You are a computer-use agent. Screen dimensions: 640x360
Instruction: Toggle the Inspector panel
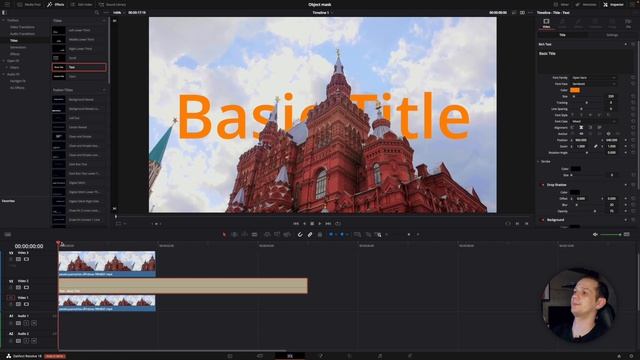613,4
